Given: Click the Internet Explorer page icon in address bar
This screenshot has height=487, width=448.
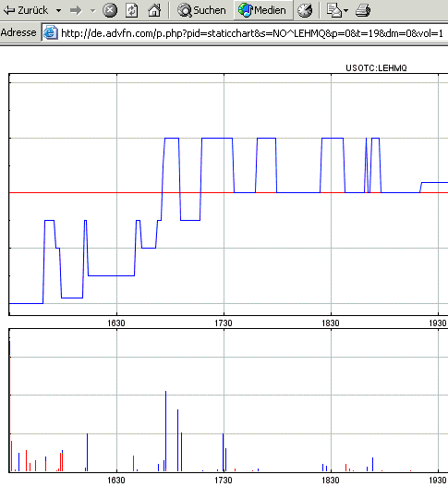Looking at the screenshot, I should [x=50, y=33].
